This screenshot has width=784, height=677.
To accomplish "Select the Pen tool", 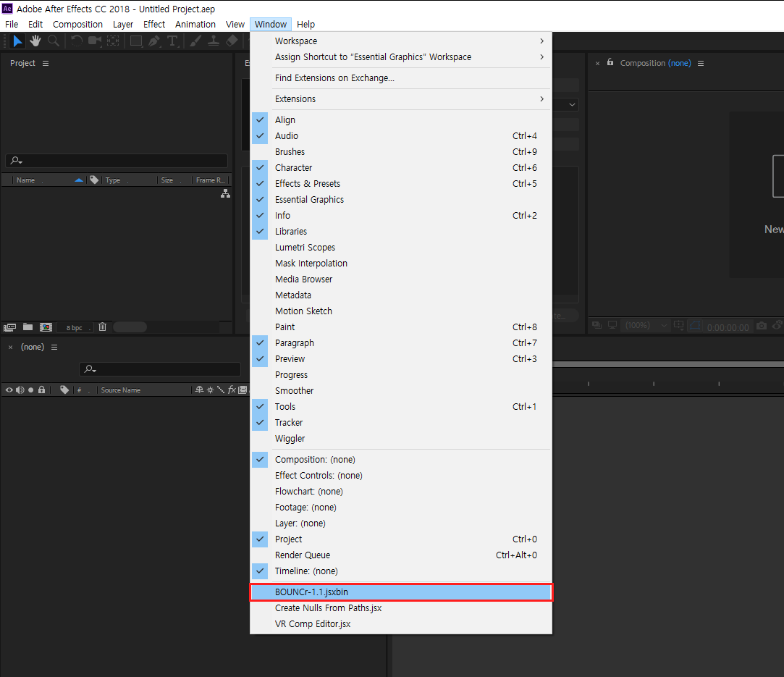I will point(154,41).
